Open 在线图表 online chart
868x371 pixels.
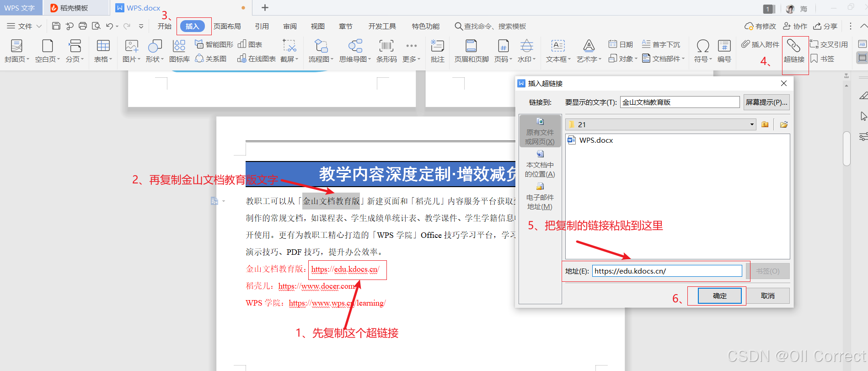tap(257, 59)
